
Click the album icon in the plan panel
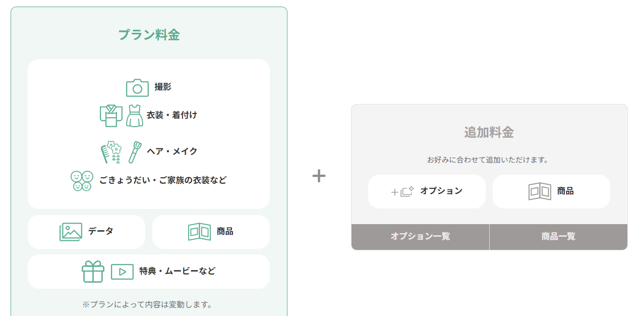pos(199,232)
